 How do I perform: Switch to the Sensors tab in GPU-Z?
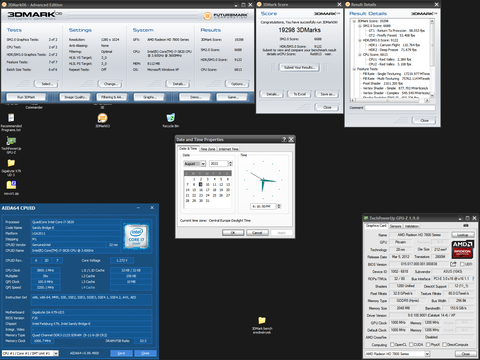click(x=395, y=226)
